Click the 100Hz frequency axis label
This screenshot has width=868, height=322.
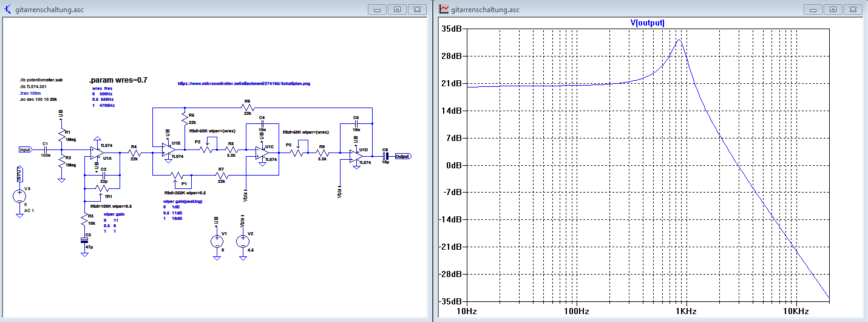(x=576, y=312)
